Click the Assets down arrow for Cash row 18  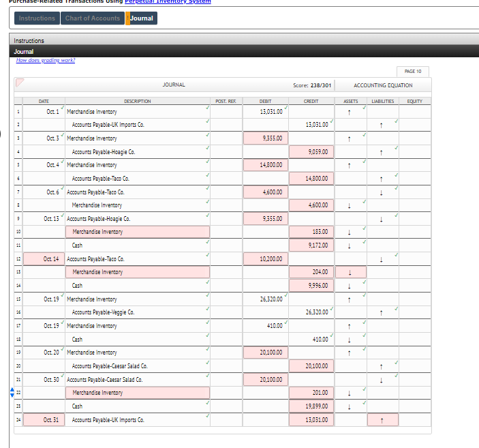tap(349, 340)
